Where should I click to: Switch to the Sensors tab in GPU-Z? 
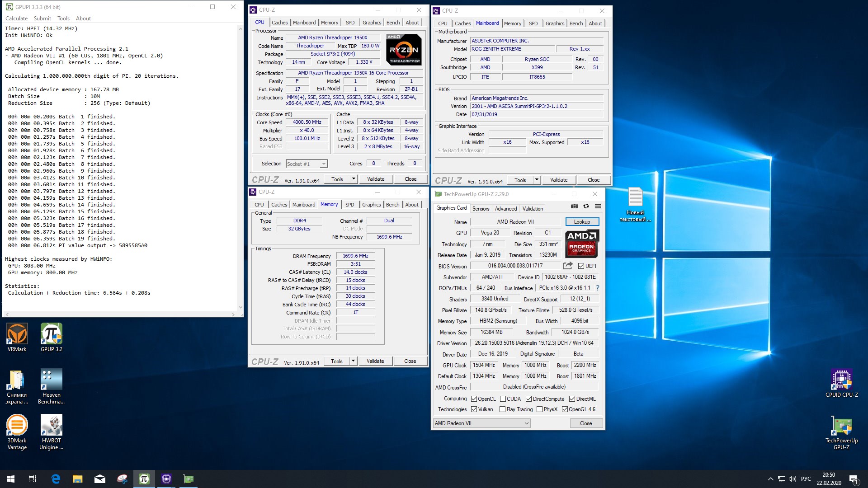click(481, 209)
